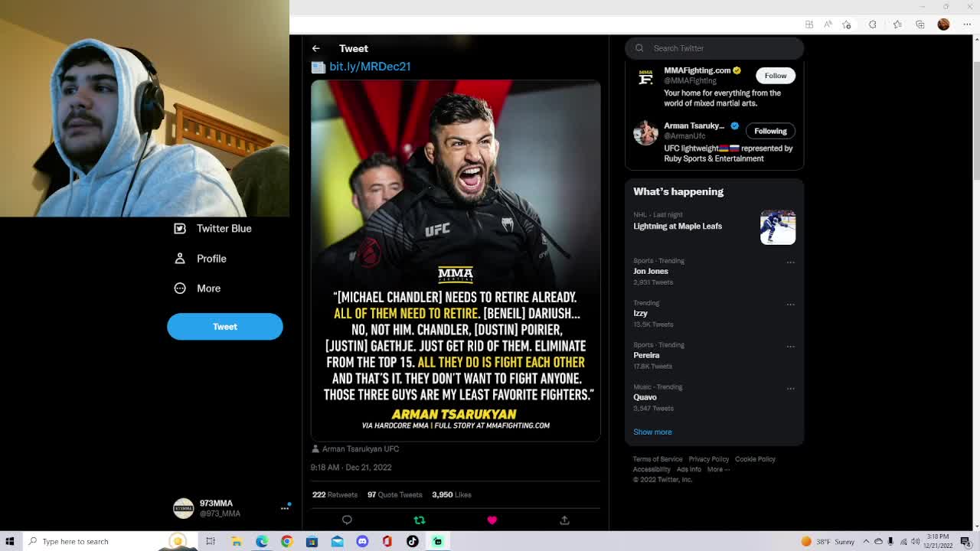Viewport: 980px width, 551px height.
Task: Open Task View on the taskbar
Action: click(x=211, y=542)
